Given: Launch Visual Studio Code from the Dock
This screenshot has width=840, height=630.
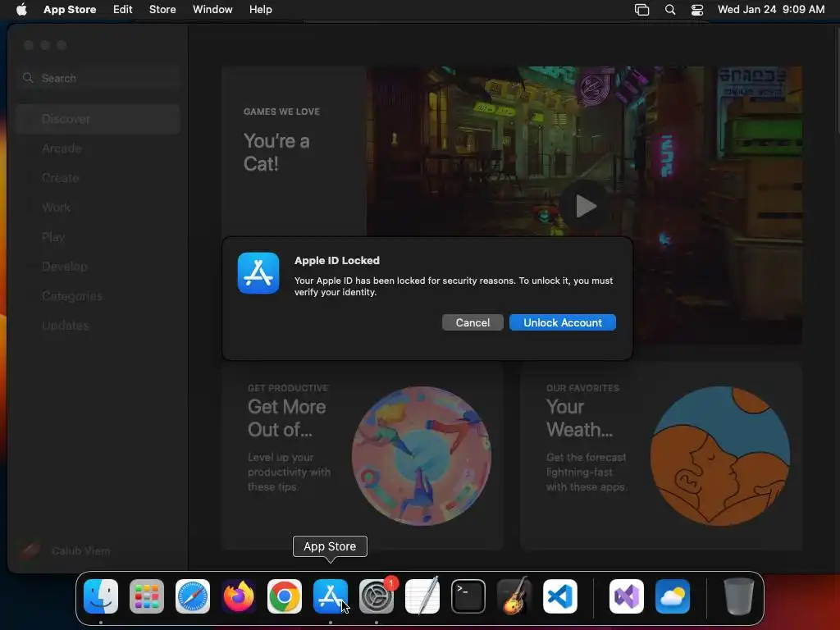Looking at the screenshot, I should (560, 596).
